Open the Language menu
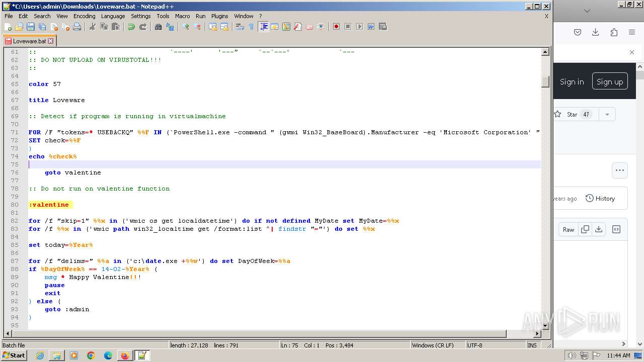Viewport: 644px width, 362px height. pos(113,16)
